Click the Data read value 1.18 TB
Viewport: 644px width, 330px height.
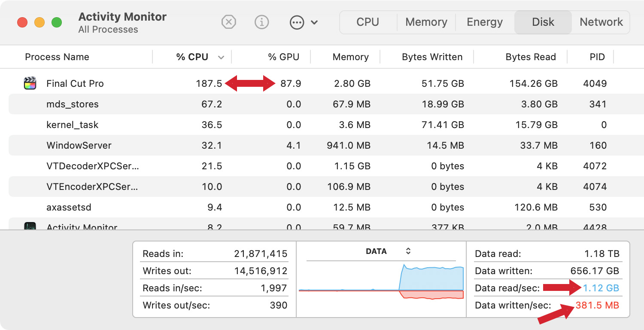click(x=601, y=254)
